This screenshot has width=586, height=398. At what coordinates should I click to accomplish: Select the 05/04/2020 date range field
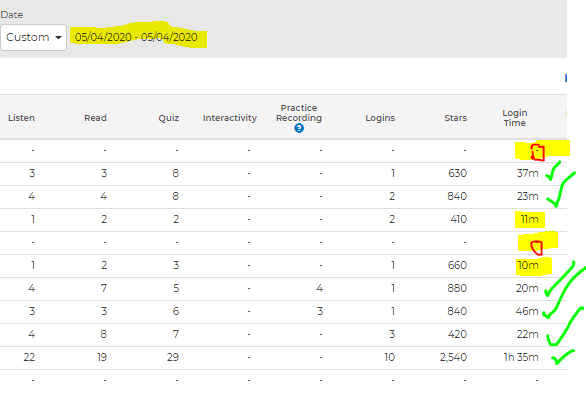click(x=136, y=37)
